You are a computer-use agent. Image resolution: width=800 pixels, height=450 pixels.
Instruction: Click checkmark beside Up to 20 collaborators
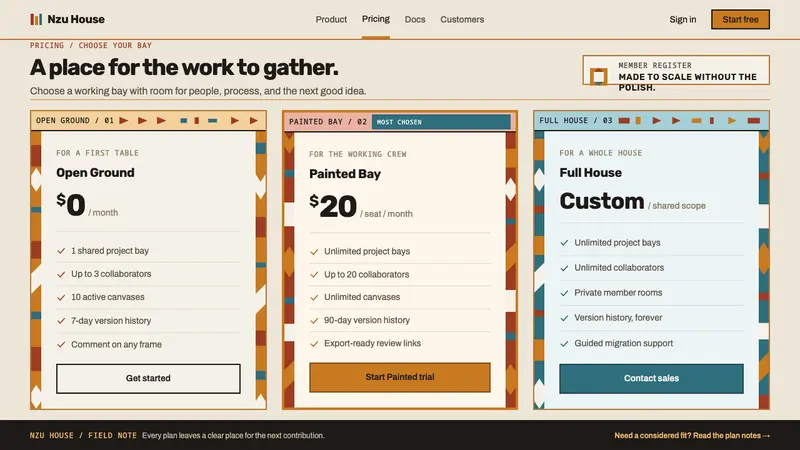(x=314, y=274)
